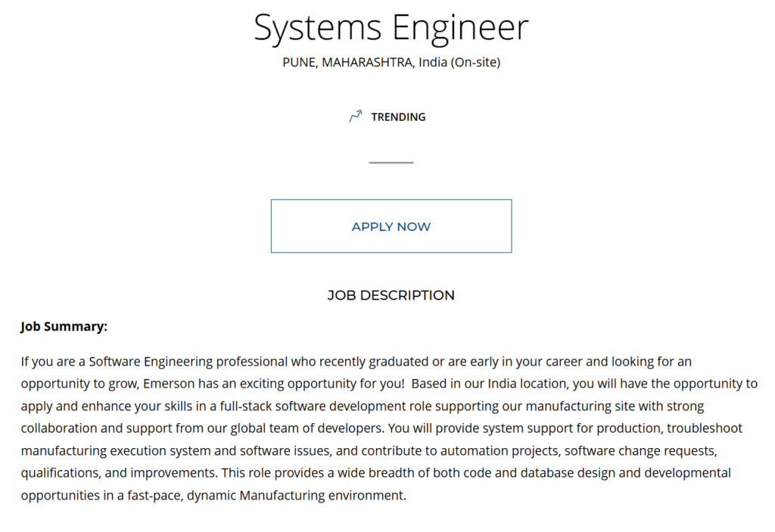Click the Systems Engineer job title

click(x=391, y=28)
